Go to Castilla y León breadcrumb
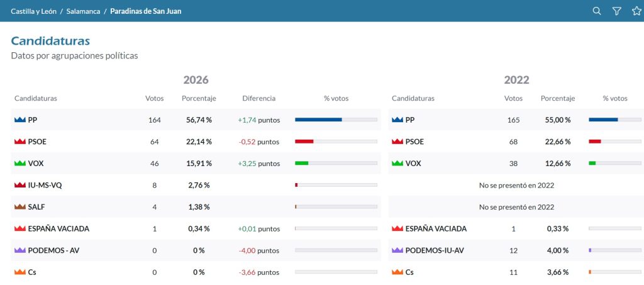Image resolution: width=644 pixels, height=285 pixels. pyautogui.click(x=34, y=11)
